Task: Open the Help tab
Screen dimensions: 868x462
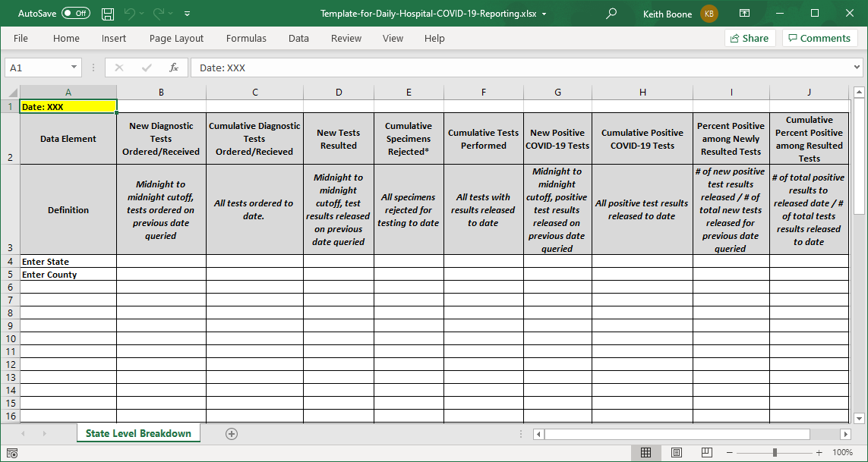Action: pos(434,38)
